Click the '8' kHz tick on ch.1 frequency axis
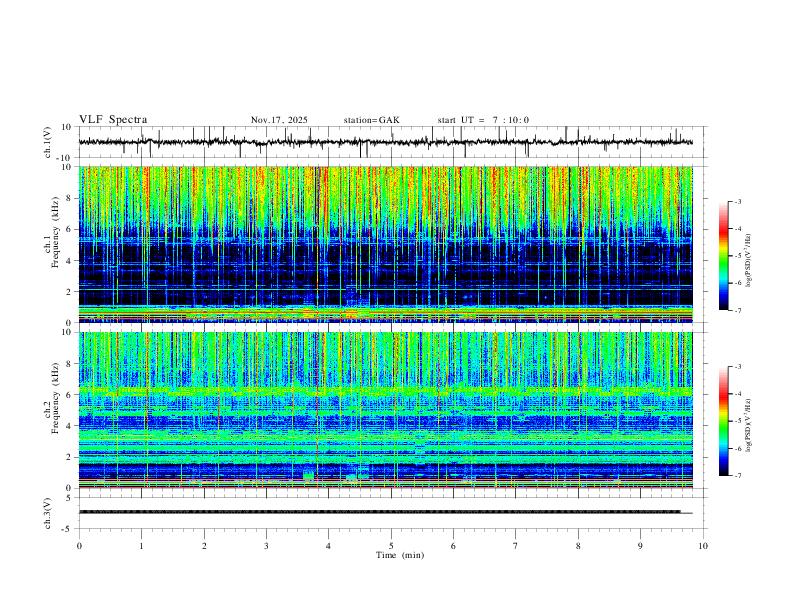Screen dimensions: 792x612 (69, 198)
